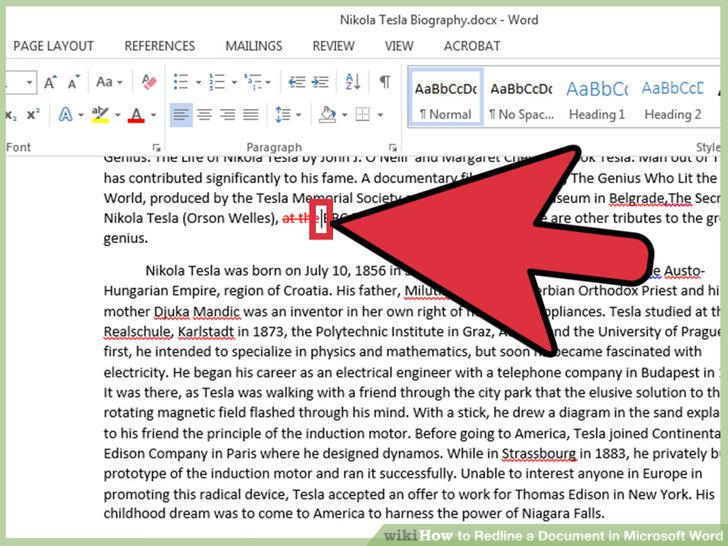Click the Grow Font icon

(50, 82)
